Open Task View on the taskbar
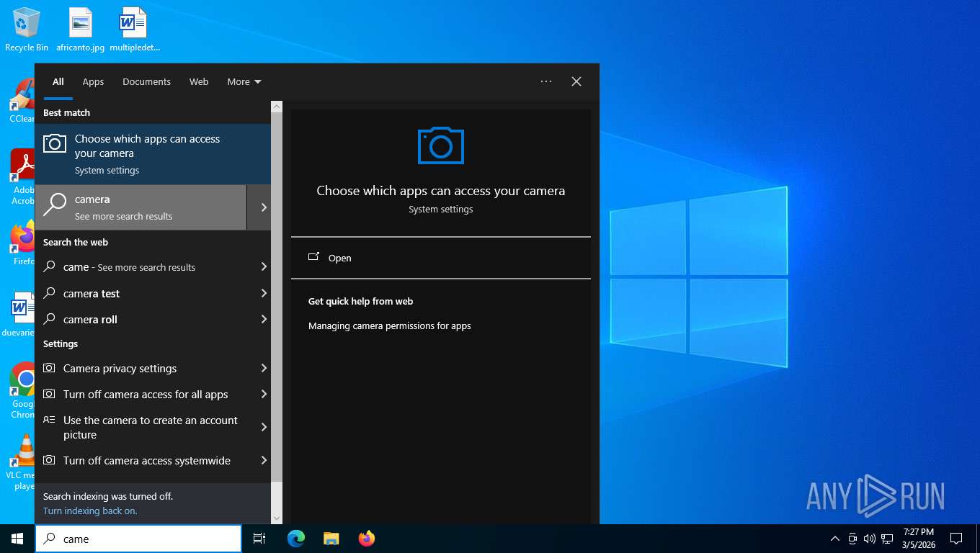Viewport: 980px width, 553px height. (259, 539)
